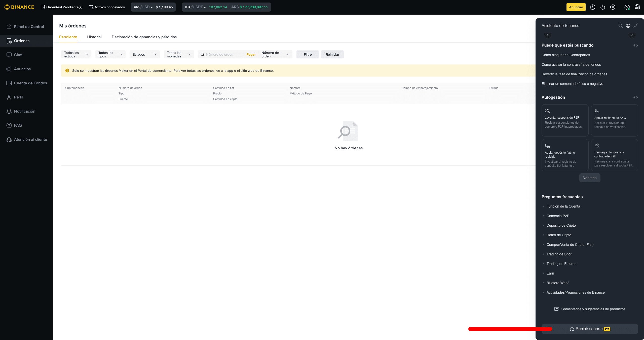Screen dimensions: 644x340
Task: Open the Notificación panel
Action: (25, 111)
